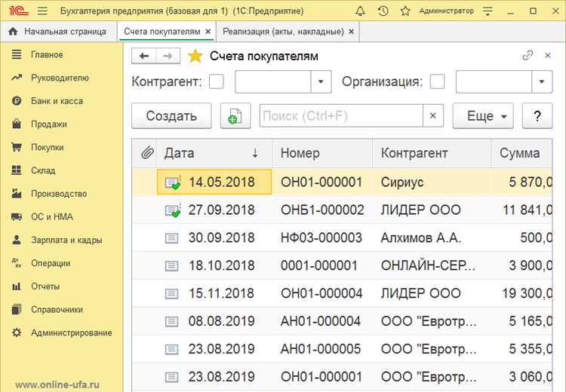The width and height of the screenshot is (566, 392).
Task: Open service settings icon beside Администратор
Action: (x=488, y=11)
